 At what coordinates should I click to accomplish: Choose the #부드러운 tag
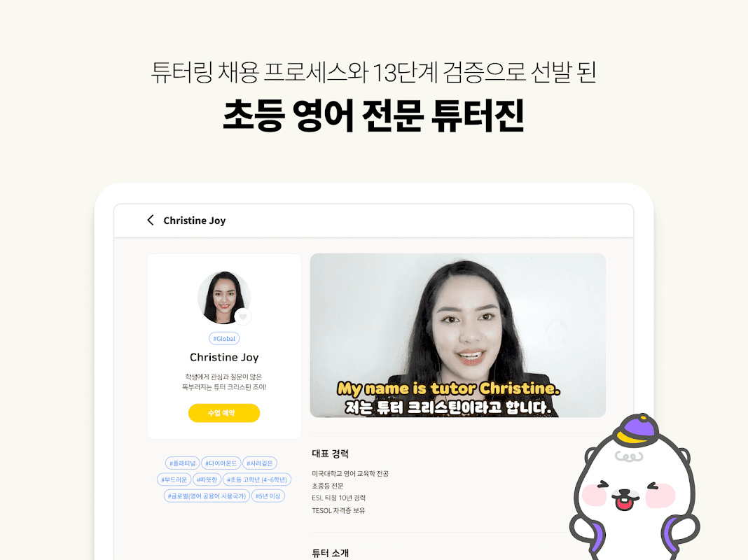click(174, 479)
